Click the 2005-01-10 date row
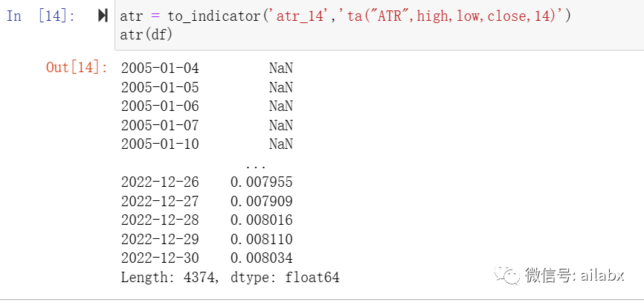 160,144
